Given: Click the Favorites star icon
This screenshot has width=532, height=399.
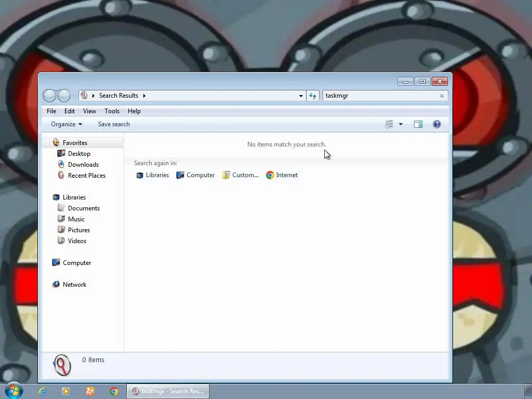Looking at the screenshot, I should tap(56, 142).
